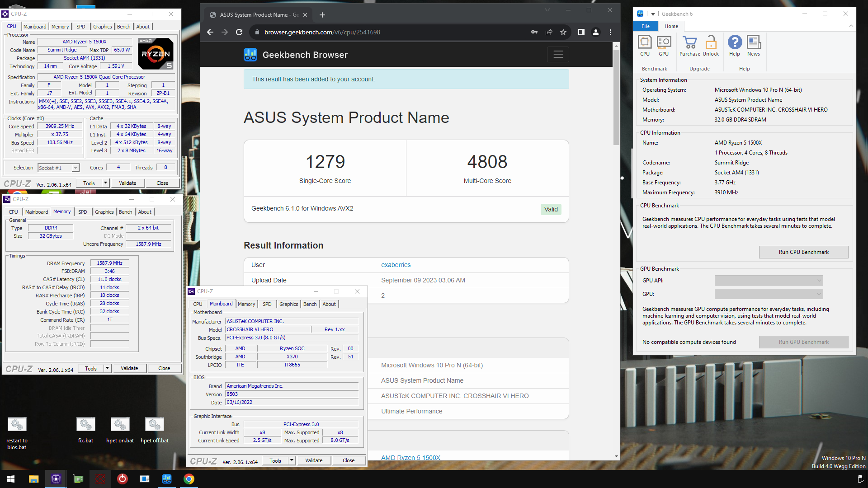868x488 pixels.
Task: Select the Home ribbon tab in Geekbench 6
Action: [671, 26]
